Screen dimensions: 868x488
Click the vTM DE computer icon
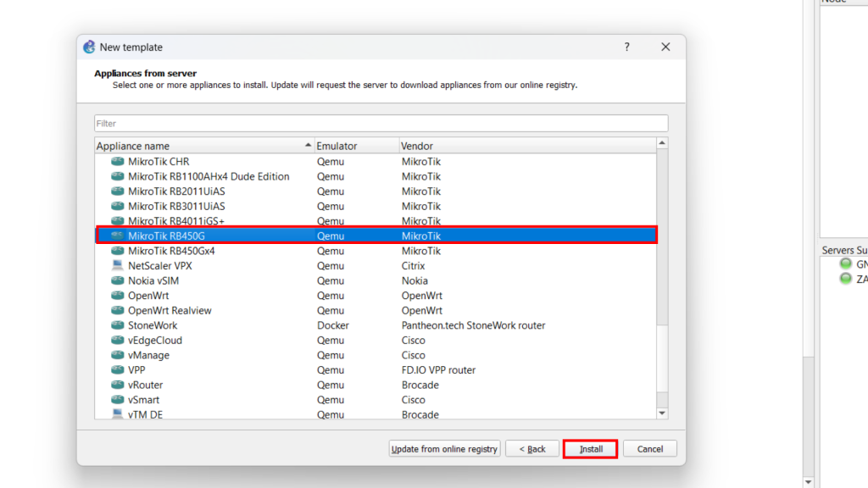coord(118,414)
